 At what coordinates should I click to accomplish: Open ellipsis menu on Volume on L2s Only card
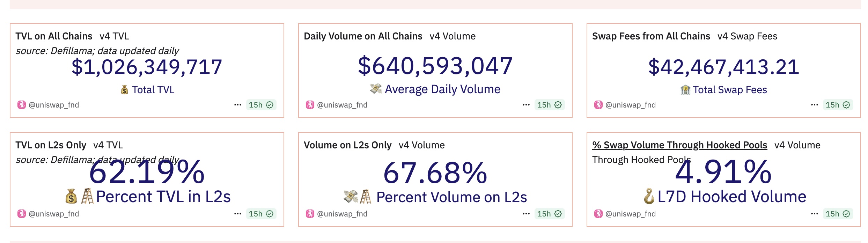(x=526, y=214)
